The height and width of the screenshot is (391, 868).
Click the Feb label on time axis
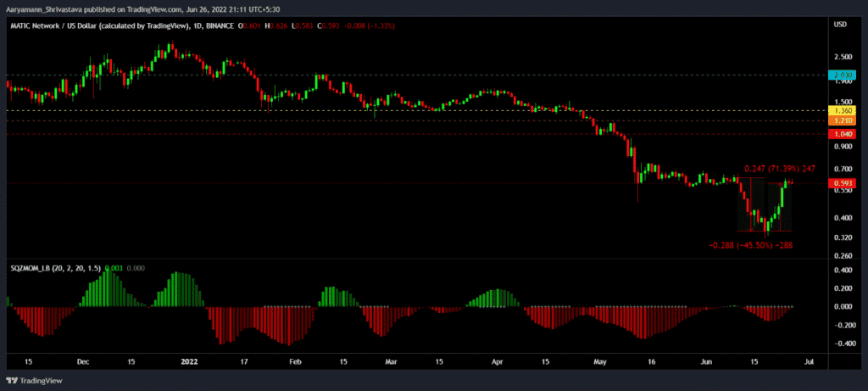coord(296,362)
